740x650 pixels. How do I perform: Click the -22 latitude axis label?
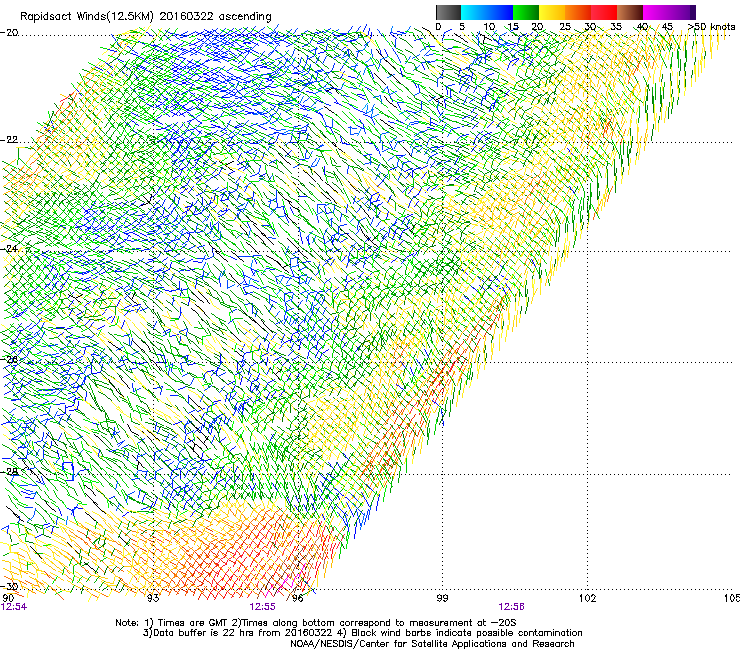tap(9, 140)
